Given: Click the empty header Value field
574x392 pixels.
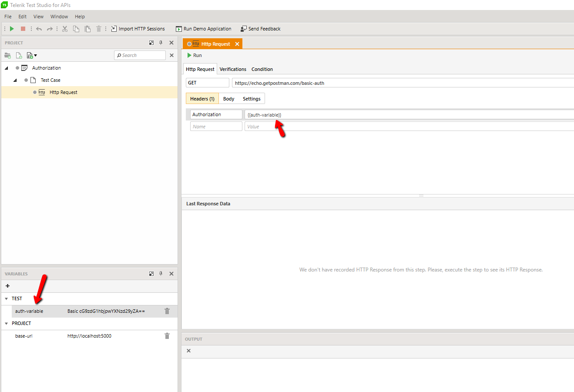Looking at the screenshot, I should coord(409,127).
